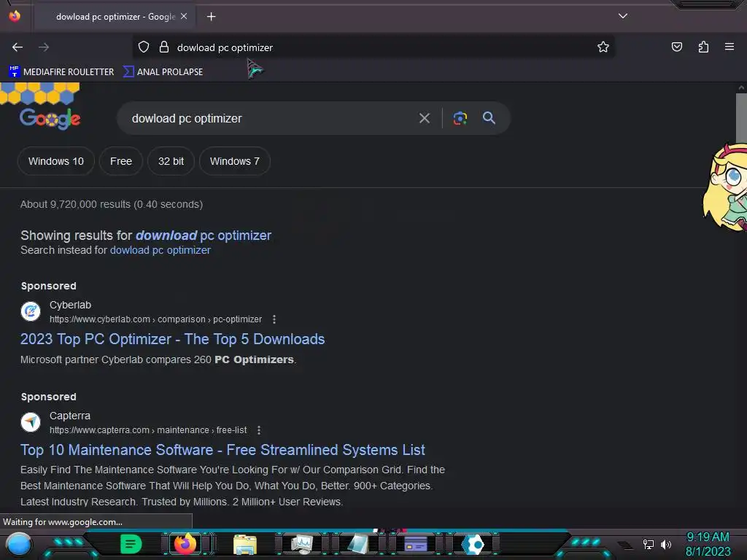The width and height of the screenshot is (747, 560).
Task: Select the 32 bit filter chip
Action: click(171, 161)
